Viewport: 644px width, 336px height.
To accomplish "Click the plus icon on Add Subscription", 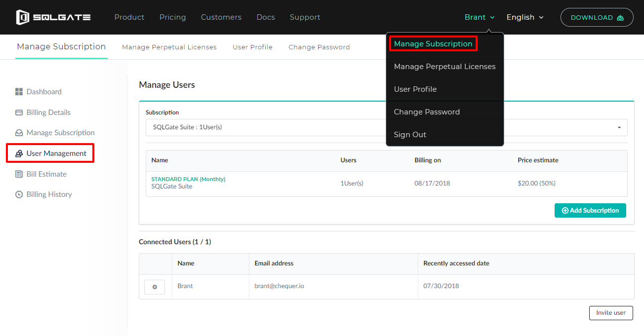I will tap(565, 211).
